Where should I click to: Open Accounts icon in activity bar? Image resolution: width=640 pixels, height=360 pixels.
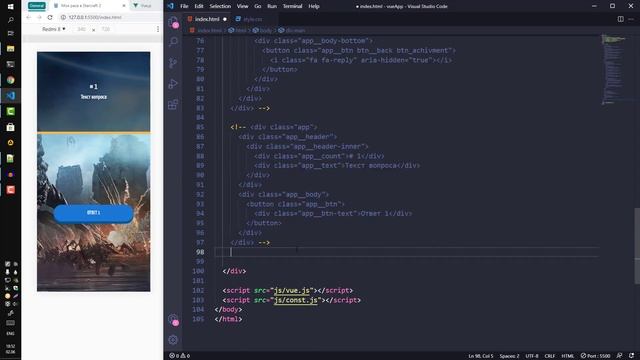[x=173, y=319]
